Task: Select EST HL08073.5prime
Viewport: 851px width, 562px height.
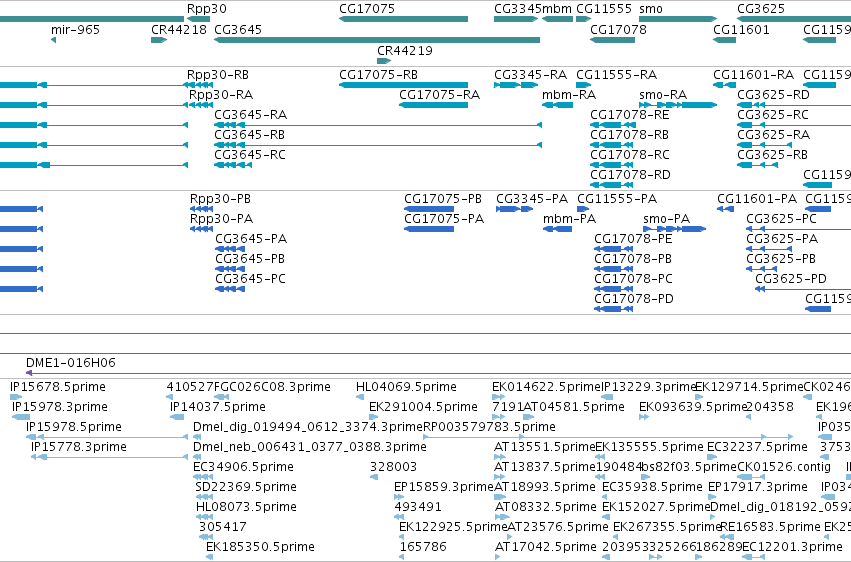Action: coord(246,508)
